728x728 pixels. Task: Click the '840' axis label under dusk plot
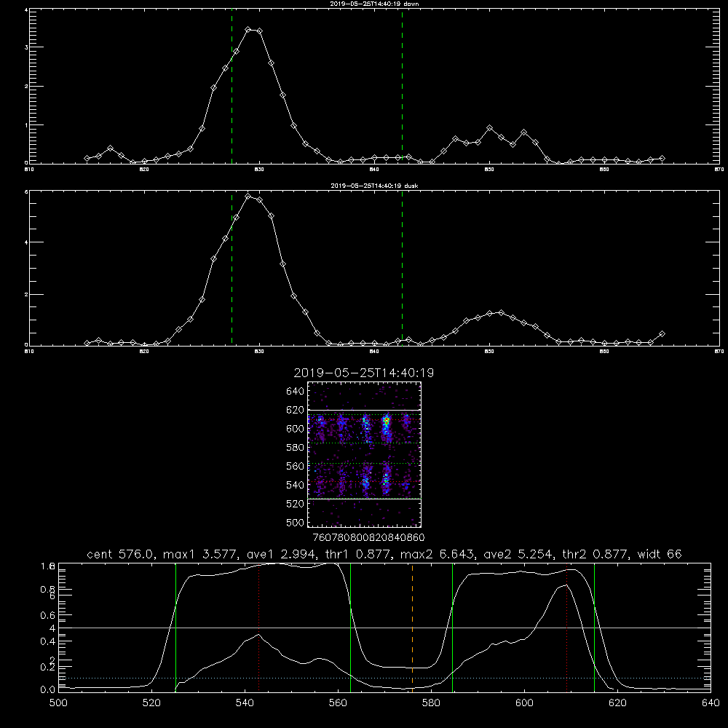[374, 352]
